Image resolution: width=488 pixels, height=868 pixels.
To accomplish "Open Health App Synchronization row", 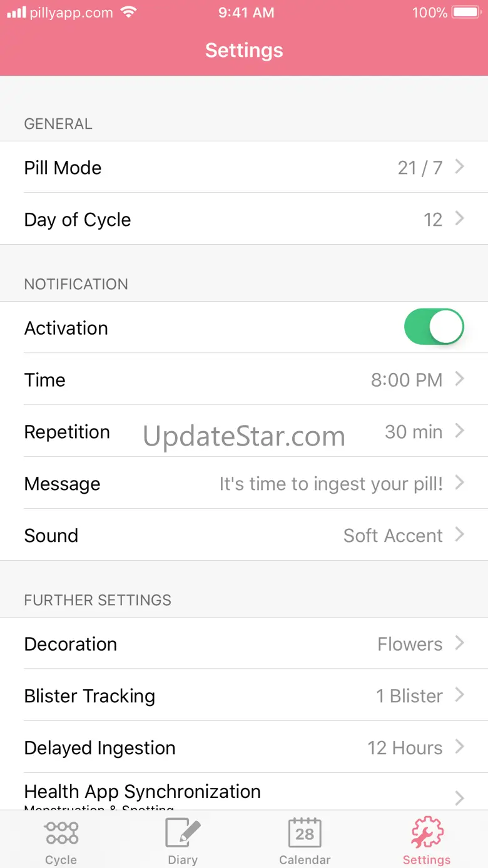I will click(x=244, y=794).
